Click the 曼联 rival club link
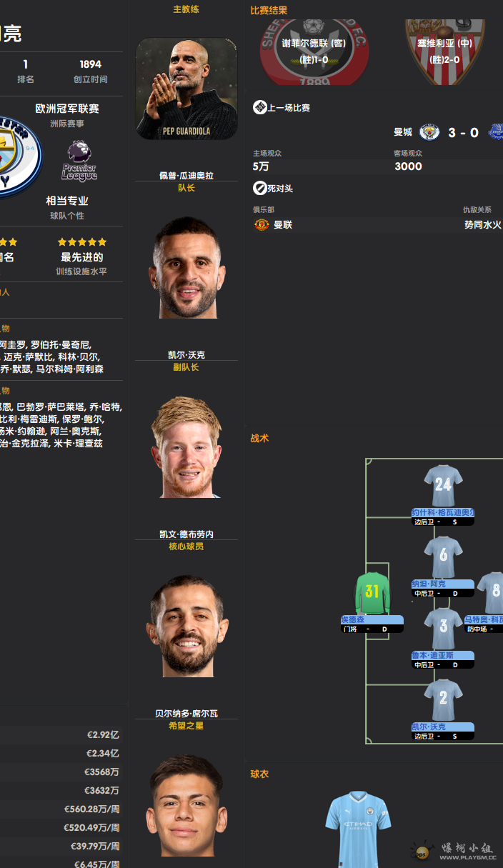 (x=283, y=224)
